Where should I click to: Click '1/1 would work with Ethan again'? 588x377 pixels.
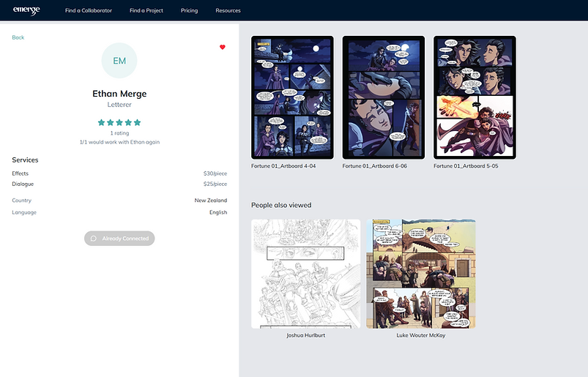119,142
